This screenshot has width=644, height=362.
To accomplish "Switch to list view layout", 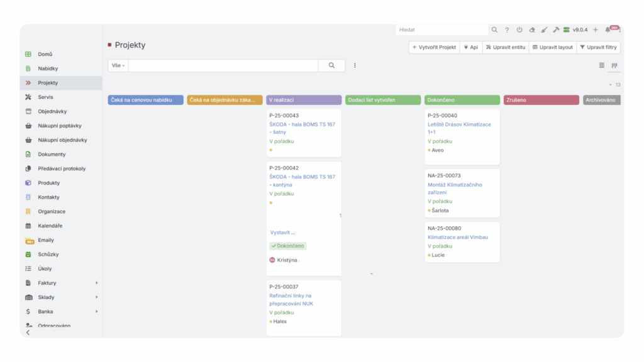I will click(602, 65).
